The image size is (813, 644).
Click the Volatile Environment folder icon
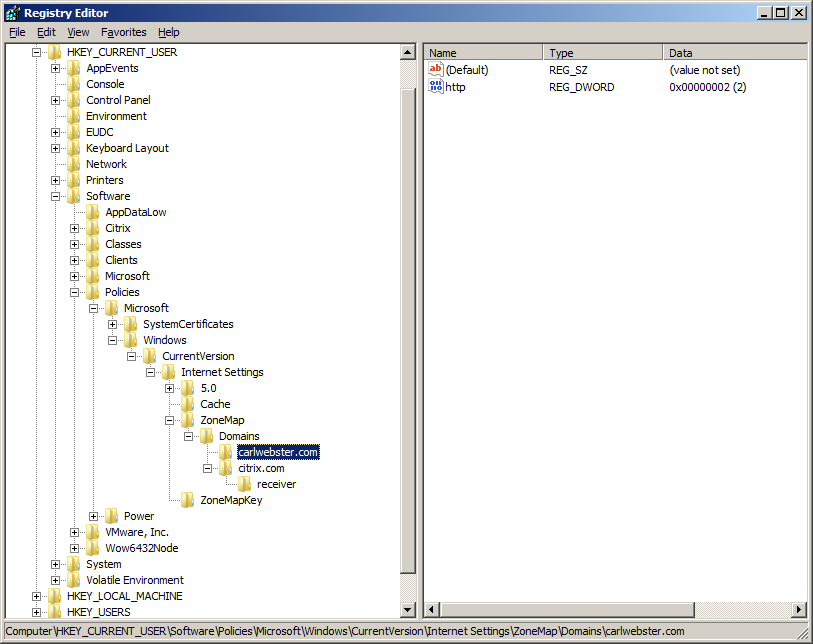74,580
